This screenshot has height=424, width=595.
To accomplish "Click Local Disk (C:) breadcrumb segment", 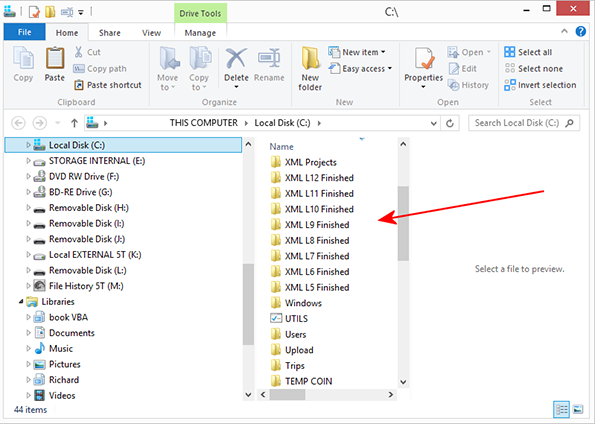I will tap(282, 123).
